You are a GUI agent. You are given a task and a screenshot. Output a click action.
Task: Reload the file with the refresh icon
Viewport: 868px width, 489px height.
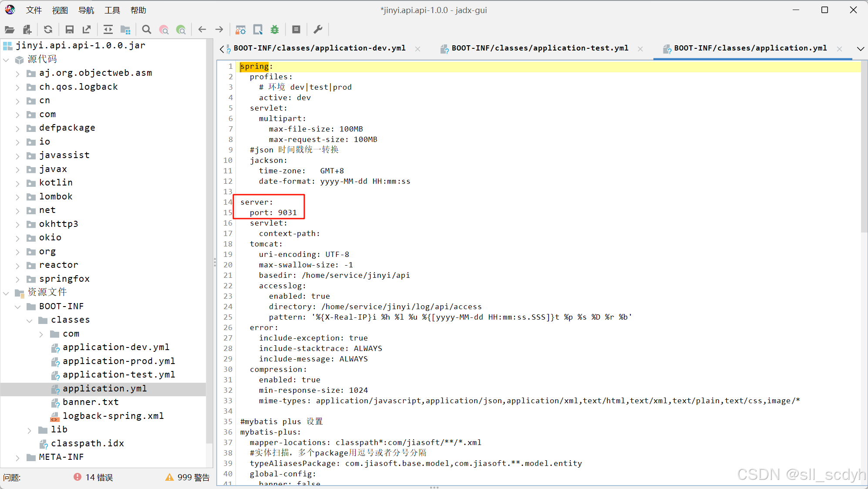pos(48,30)
